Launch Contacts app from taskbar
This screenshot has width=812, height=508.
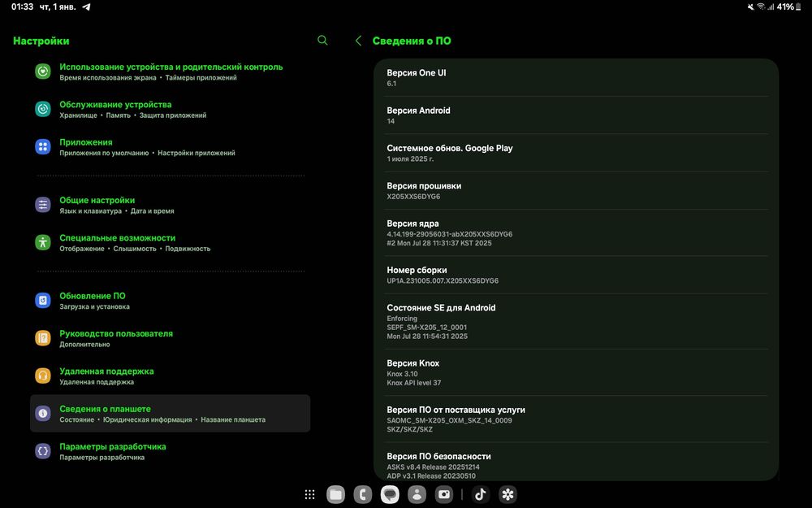pyautogui.click(x=417, y=494)
